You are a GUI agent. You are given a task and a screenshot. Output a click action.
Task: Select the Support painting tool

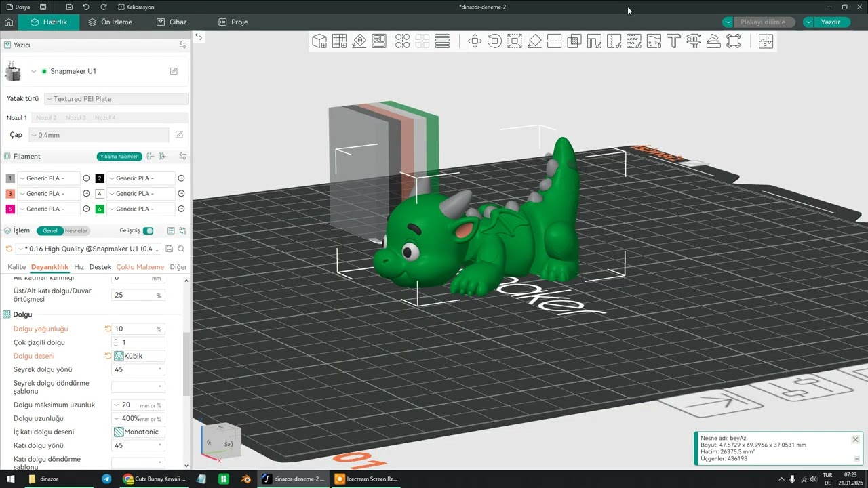594,41
